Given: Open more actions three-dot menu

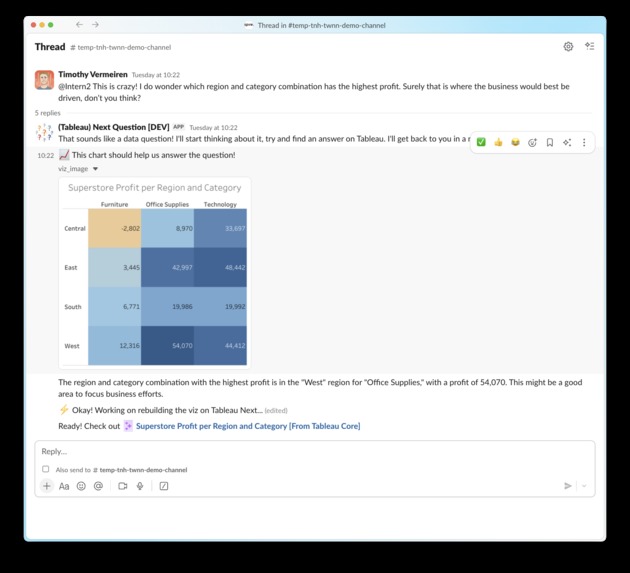Looking at the screenshot, I should pyautogui.click(x=584, y=142).
